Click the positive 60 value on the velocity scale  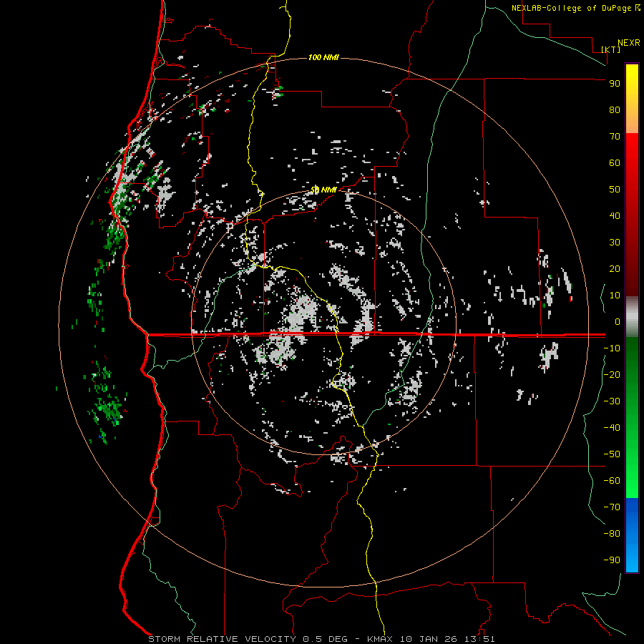point(615,163)
